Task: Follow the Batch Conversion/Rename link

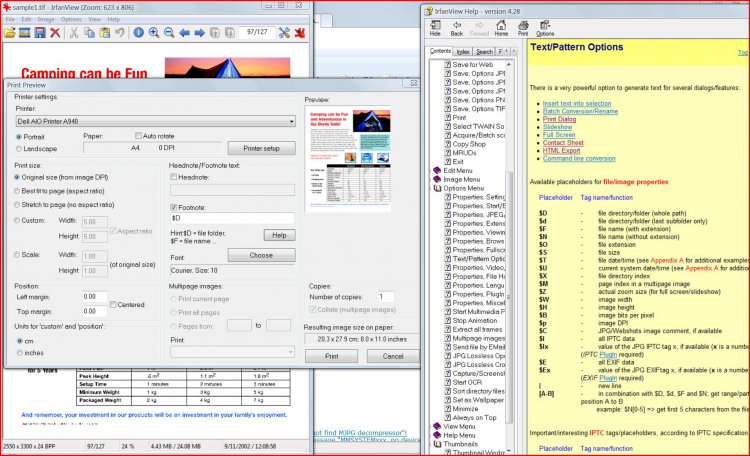Action: coord(580,111)
